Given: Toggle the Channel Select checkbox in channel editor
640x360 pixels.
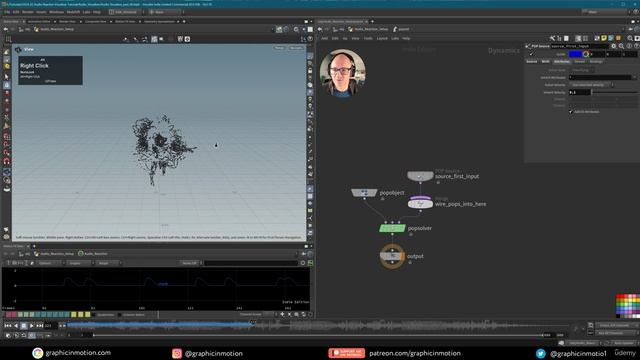Looking at the screenshot, I should (x=120, y=315).
